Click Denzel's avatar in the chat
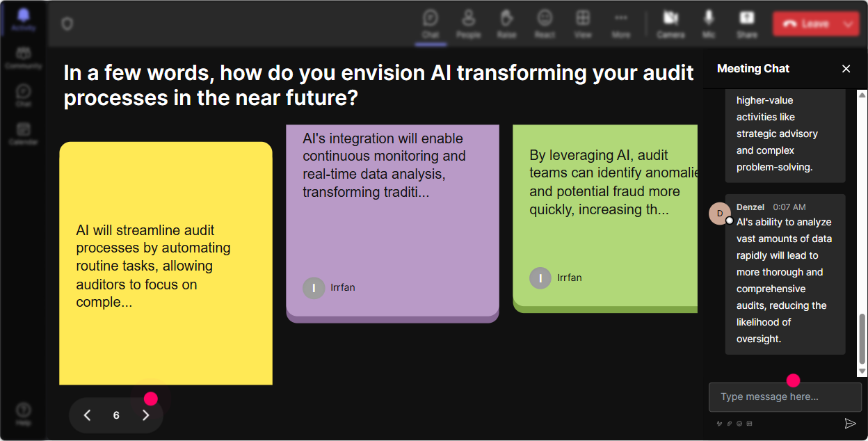This screenshot has width=868, height=441. [x=720, y=214]
